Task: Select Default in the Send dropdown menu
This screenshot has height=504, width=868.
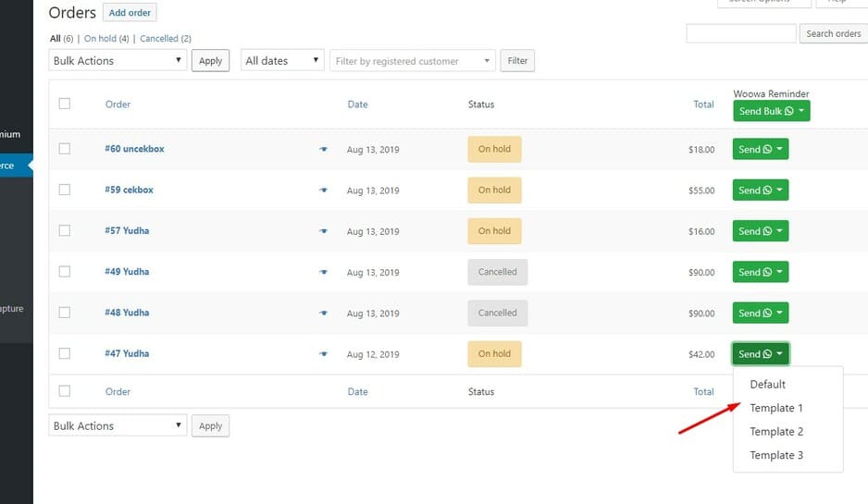Action: click(767, 384)
